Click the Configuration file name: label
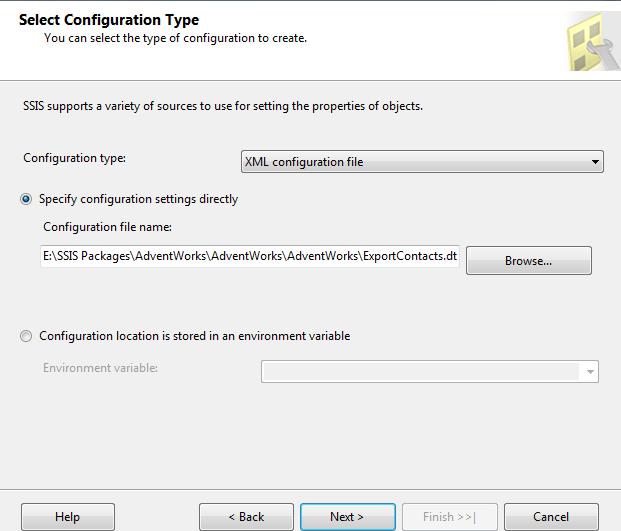The image size is (621, 531). pyautogui.click(x=108, y=227)
